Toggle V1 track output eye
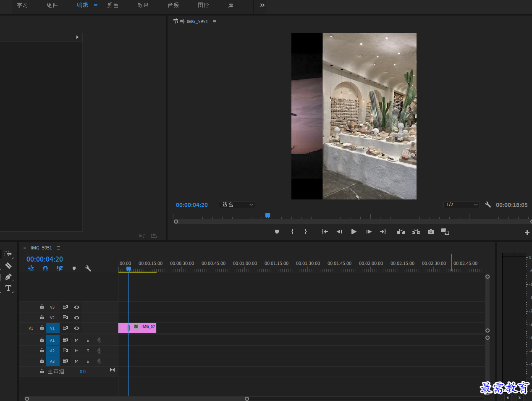Screen dimensions: 532x401 coord(76,328)
